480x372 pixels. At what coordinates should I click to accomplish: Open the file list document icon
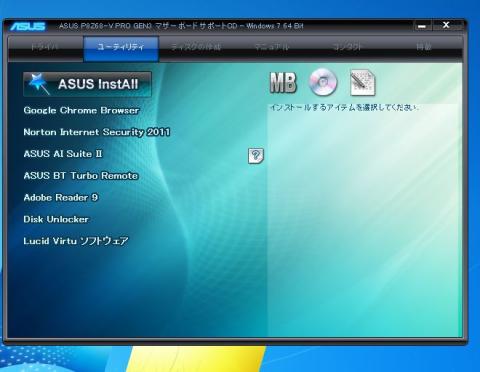click(x=363, y=82)
